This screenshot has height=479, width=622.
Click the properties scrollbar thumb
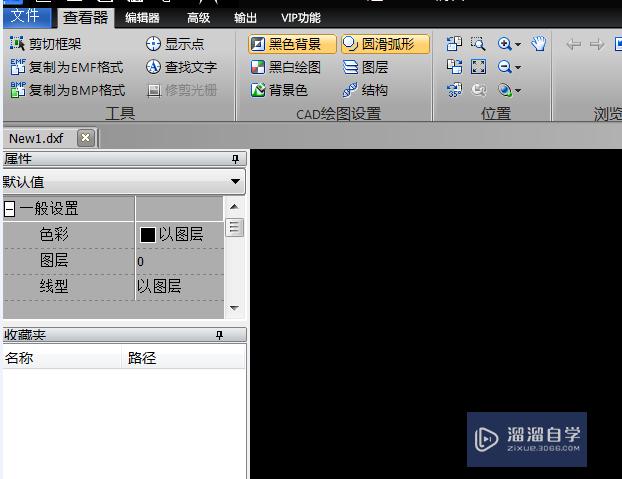pyautogui.click(x=234, y=228)
